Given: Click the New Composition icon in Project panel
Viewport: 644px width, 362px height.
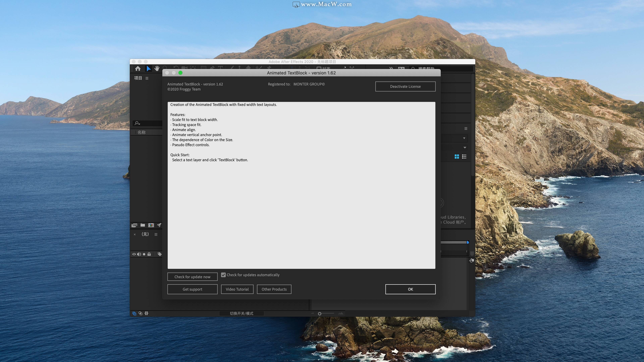Looking at the screenshot, I should click(151, 225).
